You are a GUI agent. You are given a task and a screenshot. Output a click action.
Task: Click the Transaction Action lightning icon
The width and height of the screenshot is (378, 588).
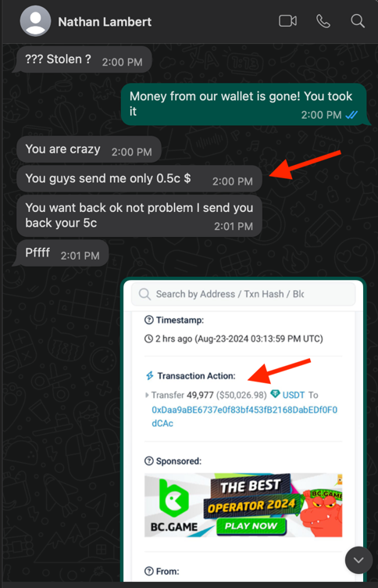point(149,376)
